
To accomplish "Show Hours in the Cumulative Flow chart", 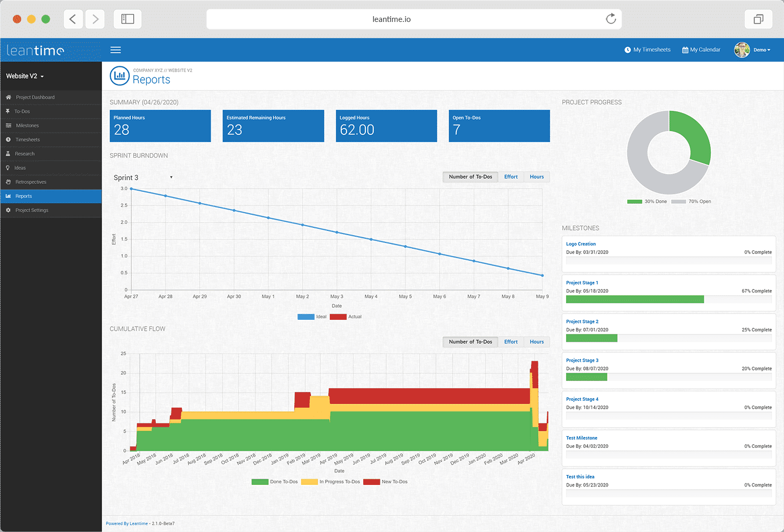I will pyautogui.click(x=536, y=342).
